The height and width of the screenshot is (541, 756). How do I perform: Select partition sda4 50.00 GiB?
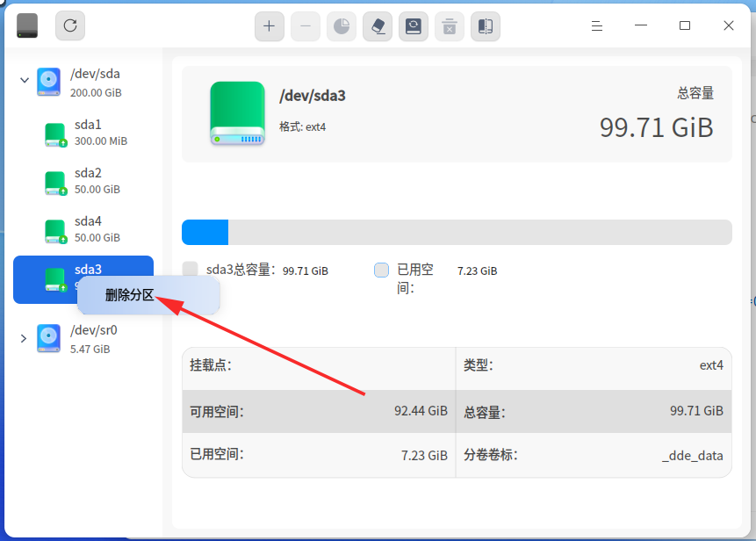[83, 230]
